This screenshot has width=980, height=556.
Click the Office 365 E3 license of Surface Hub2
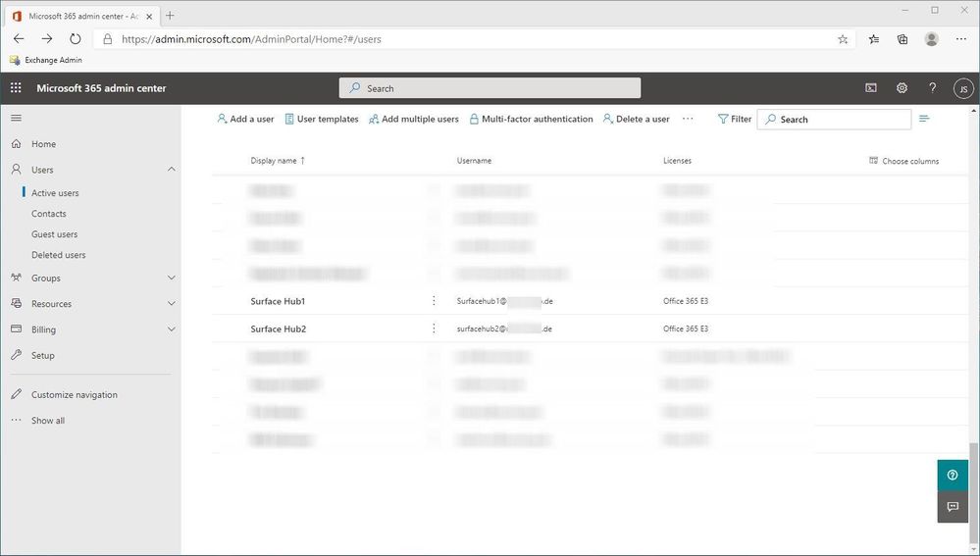click(x=686, y=329)
